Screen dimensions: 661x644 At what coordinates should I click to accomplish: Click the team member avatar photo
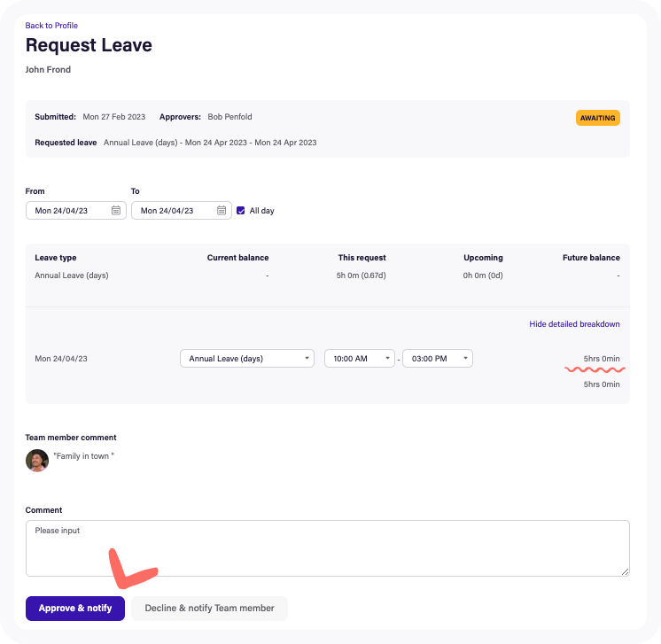tap(37, 461)
